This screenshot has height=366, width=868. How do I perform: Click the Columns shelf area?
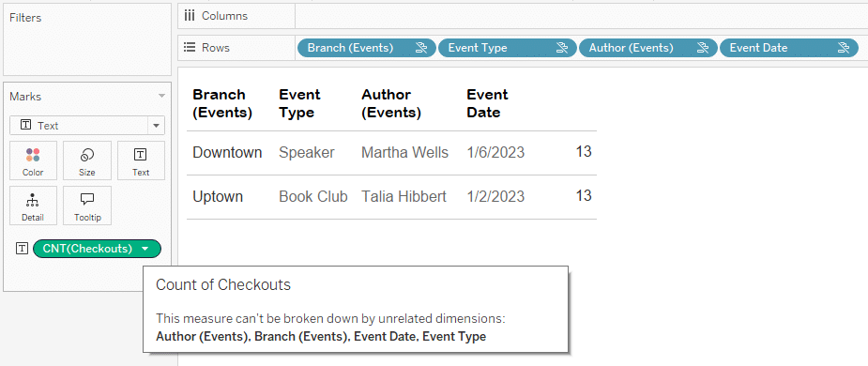(581, 16)
